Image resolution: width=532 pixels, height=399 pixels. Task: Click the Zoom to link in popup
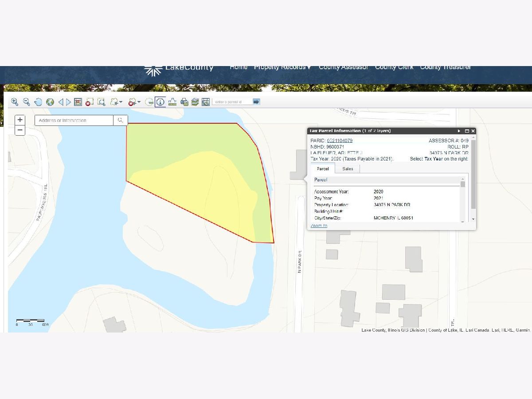click(319, 226)
